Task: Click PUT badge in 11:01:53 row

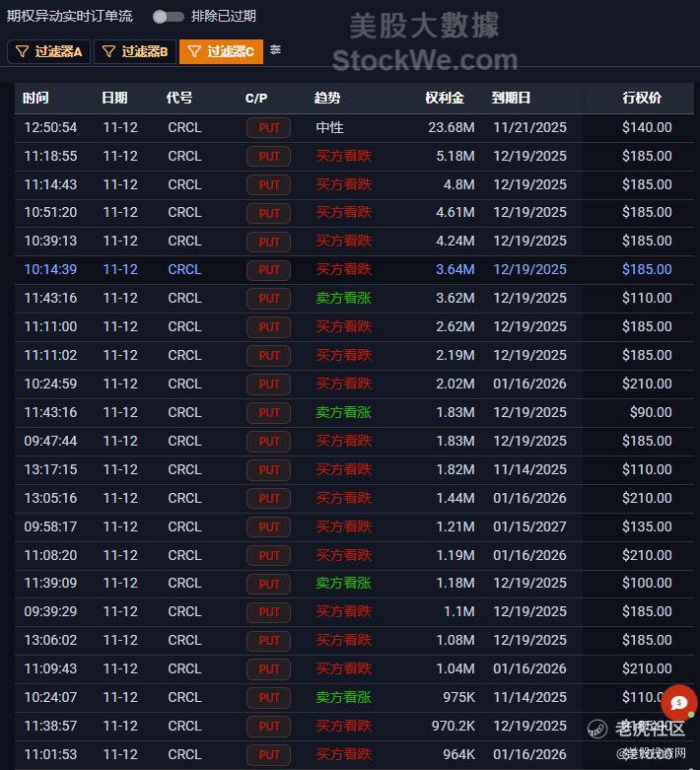Action: (x=269, y=754)
